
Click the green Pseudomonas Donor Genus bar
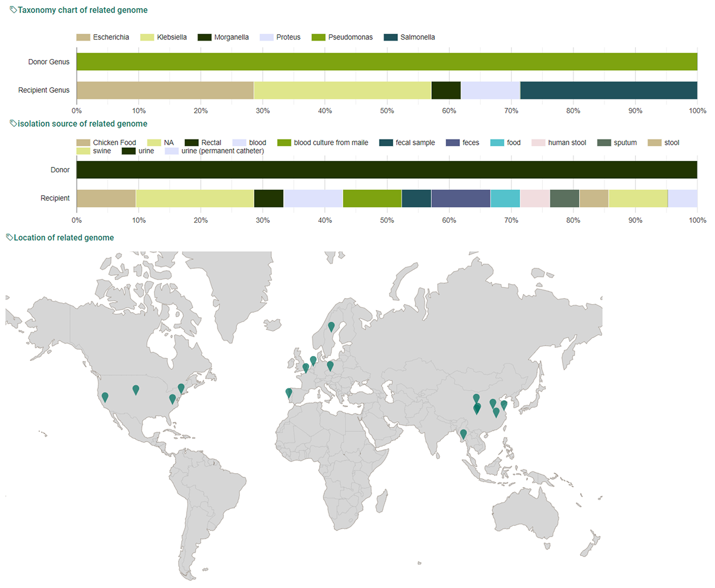tap(387, 62)
